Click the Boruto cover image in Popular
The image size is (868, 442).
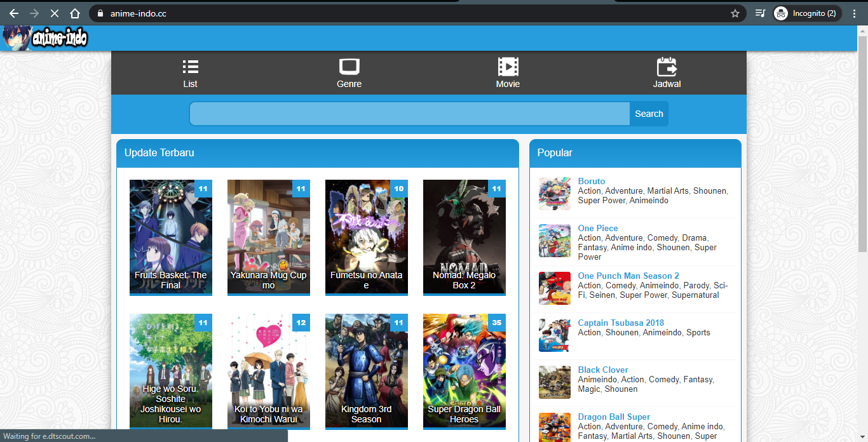(555, 194)
